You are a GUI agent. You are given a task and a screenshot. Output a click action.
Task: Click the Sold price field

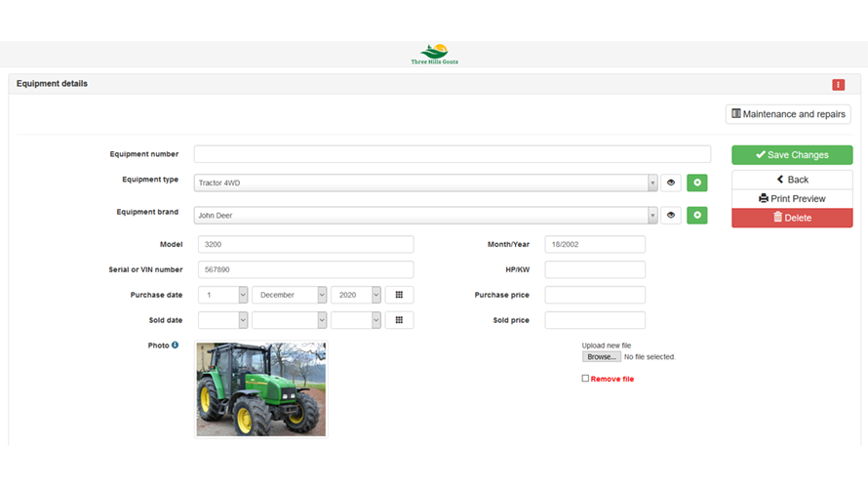595,319
